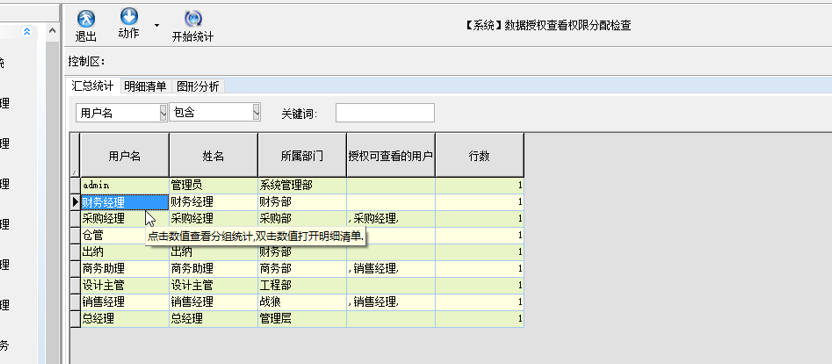Select the 设计主管 username cell
The width and height of the screenshot is (832, 364).
(x=125, y=285)
